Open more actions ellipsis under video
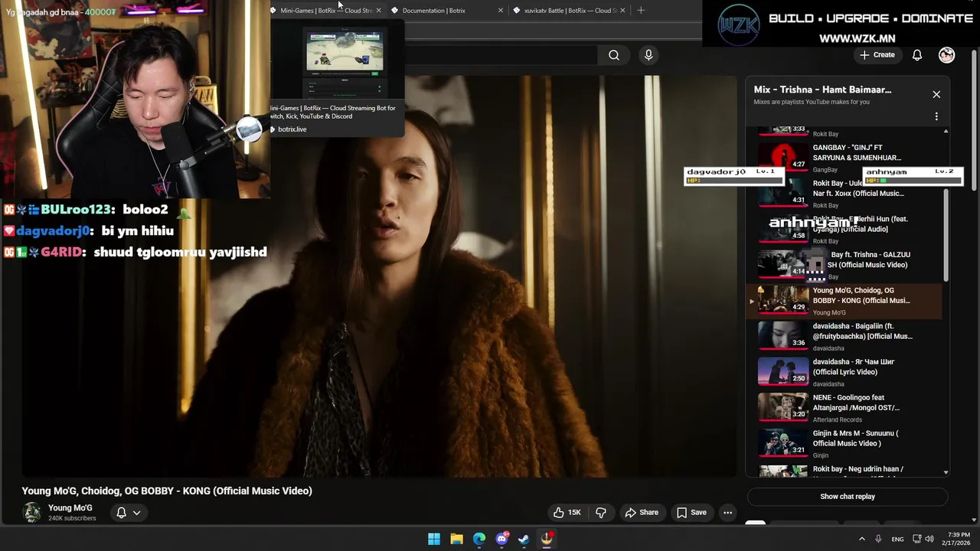 pos(728,513)
